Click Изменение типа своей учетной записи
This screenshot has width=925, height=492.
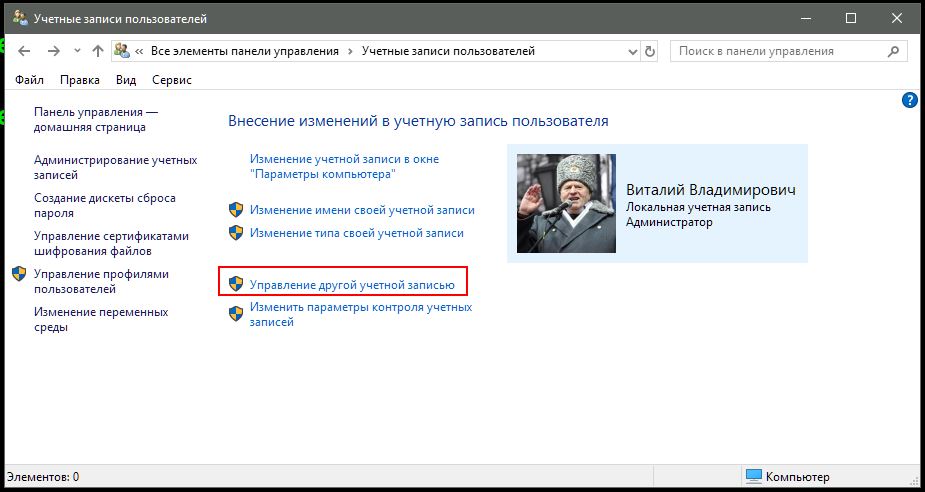coord(357,233)
